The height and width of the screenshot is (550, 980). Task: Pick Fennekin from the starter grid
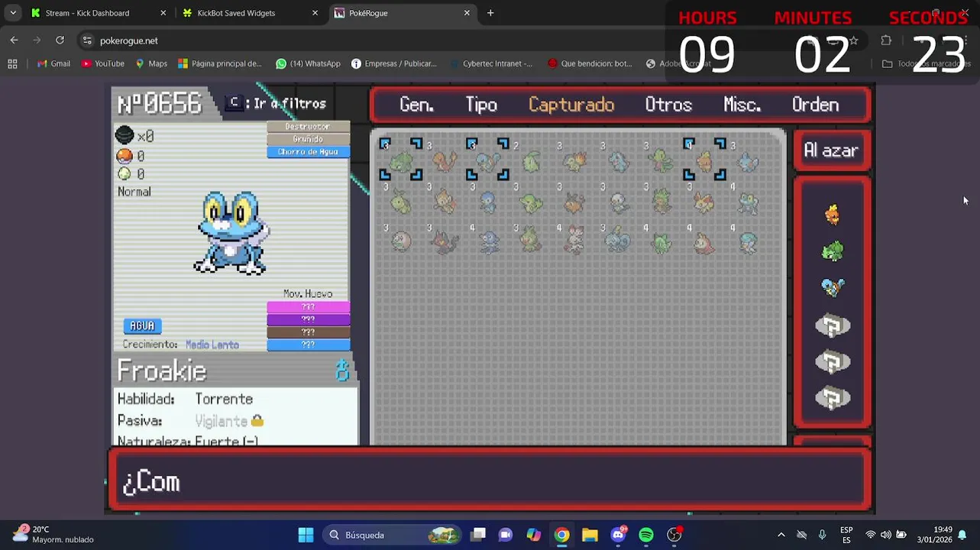704,202
